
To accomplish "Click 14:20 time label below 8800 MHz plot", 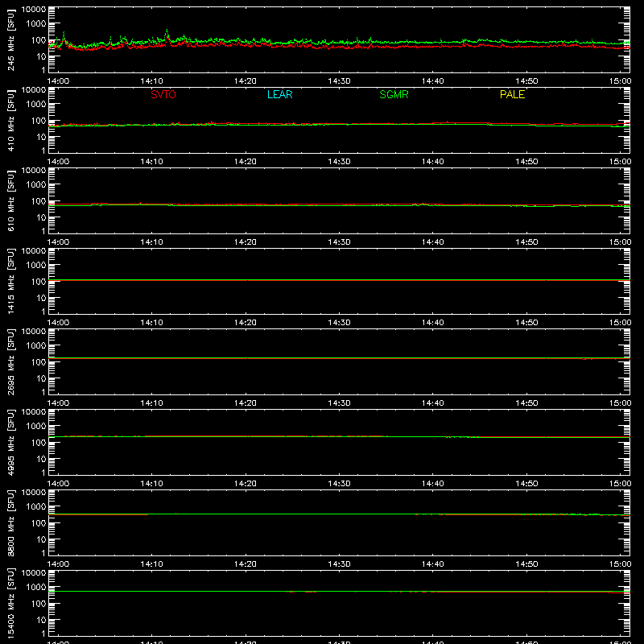I will point(246,564).
